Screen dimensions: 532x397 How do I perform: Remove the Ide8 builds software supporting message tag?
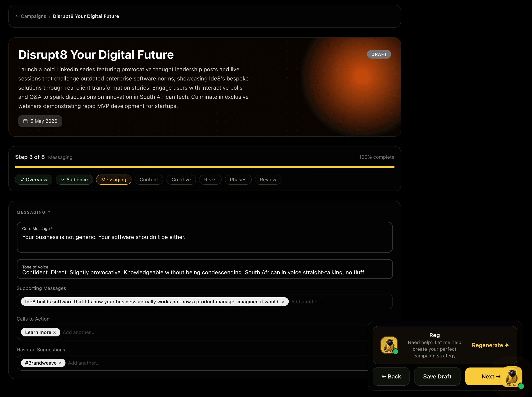point(283,302)
